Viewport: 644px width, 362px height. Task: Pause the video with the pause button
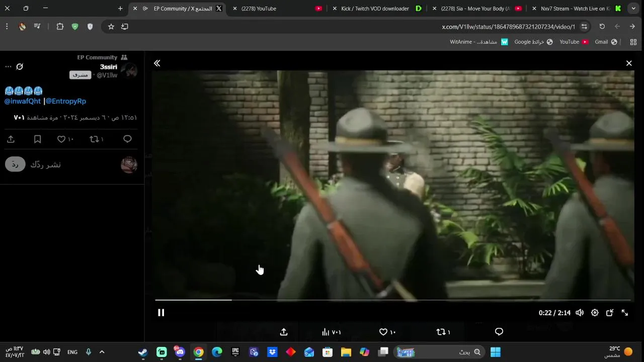click(161, 313)
